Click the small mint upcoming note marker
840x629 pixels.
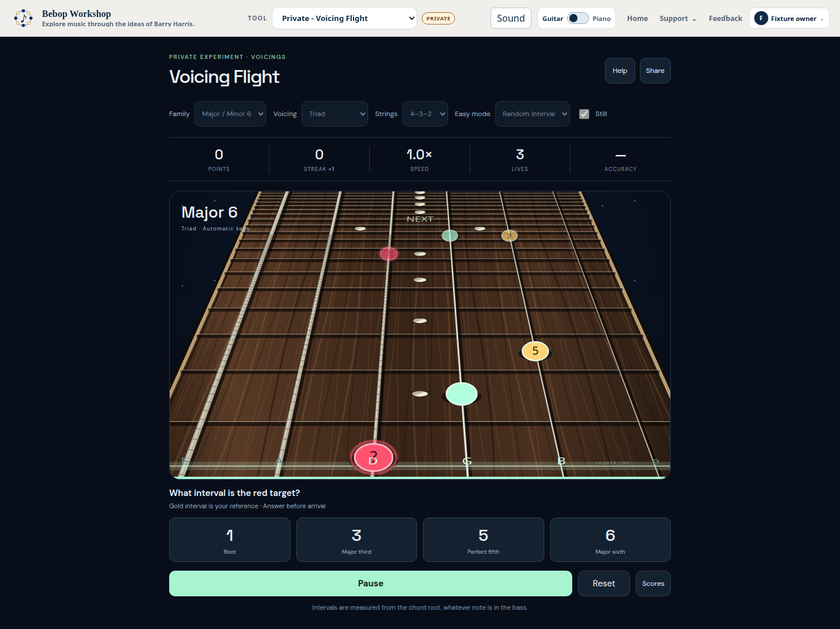tap(450, 236)
